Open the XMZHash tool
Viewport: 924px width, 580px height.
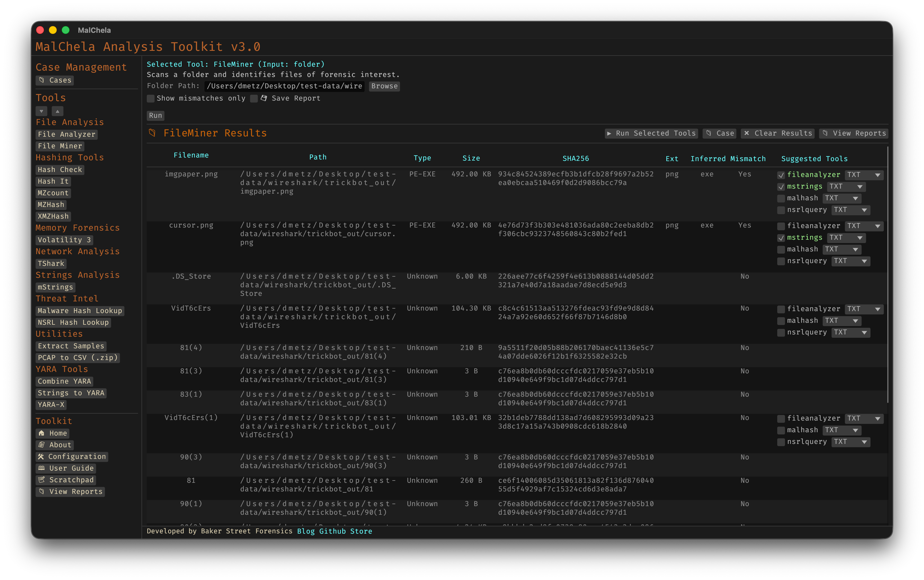pyautogui.click(x=53, y=216)
